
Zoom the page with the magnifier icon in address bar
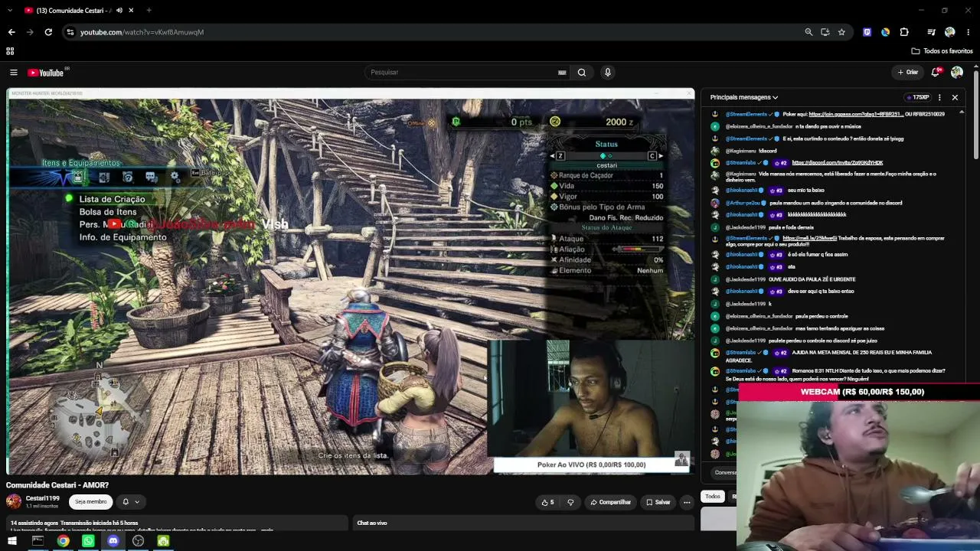tap(808, 32)
